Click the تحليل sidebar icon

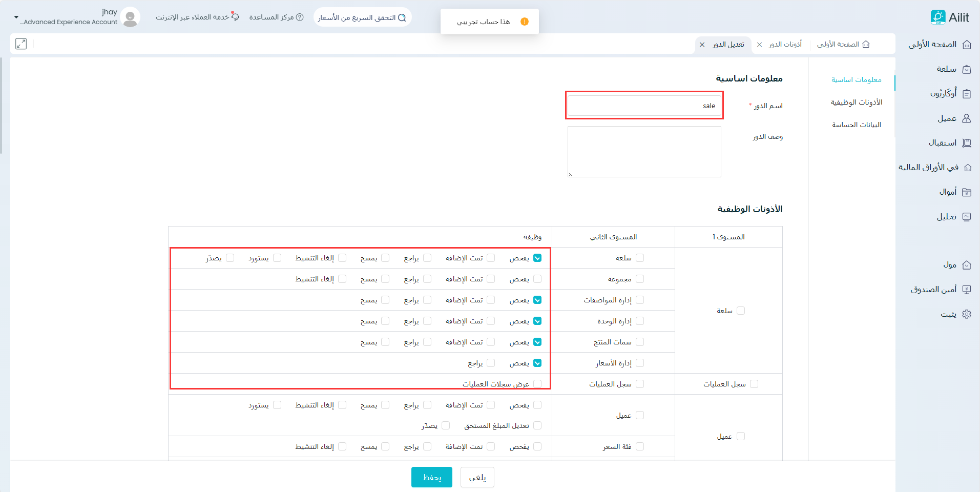967,217
